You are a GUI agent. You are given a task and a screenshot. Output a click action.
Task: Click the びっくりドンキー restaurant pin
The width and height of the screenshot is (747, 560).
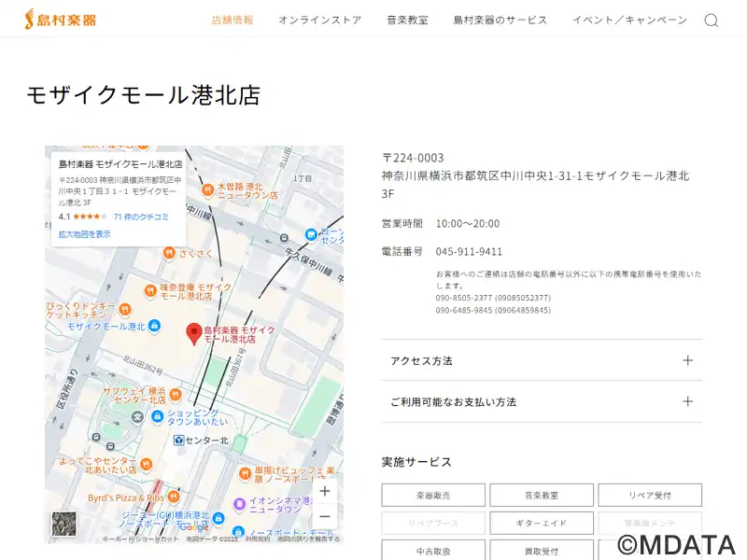[125, 310]
